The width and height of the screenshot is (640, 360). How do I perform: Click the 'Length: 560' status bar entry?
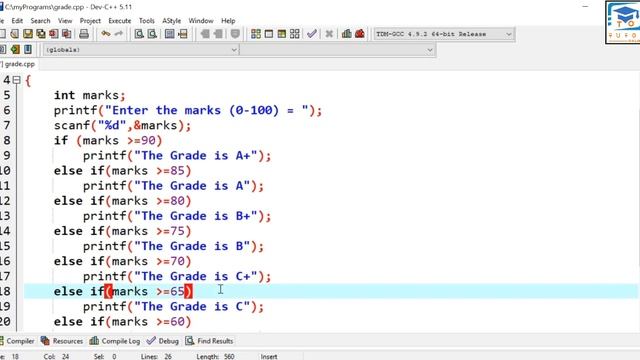215,356
